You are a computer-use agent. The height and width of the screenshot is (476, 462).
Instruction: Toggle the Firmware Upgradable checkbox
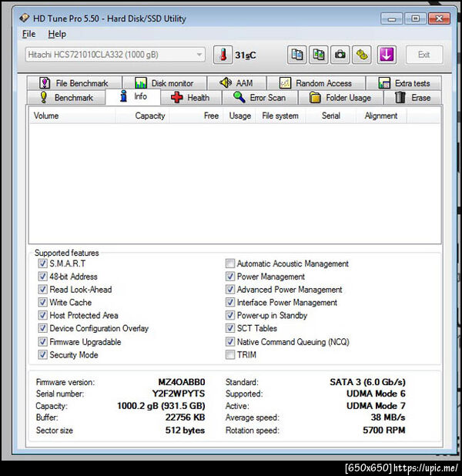pyautogui.click(x=42, y=341)
